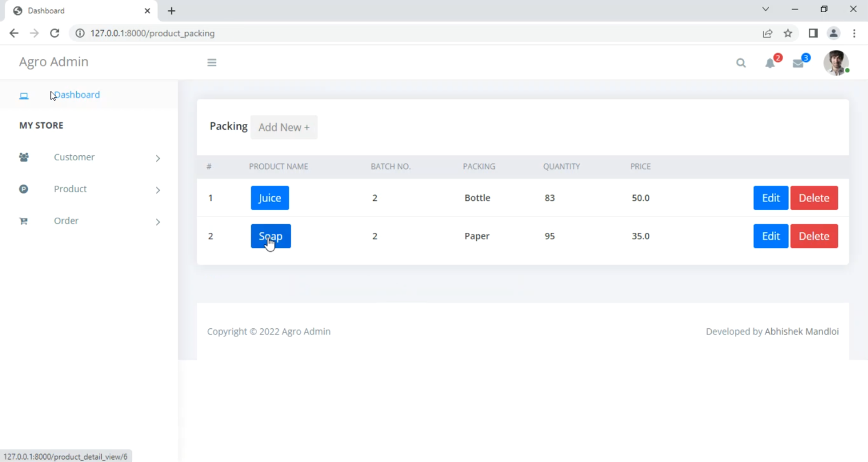The width and height of the screenshot is (868, 462).
Task: Open the search magnifier icon in header
Action: (x=741, y=63)
